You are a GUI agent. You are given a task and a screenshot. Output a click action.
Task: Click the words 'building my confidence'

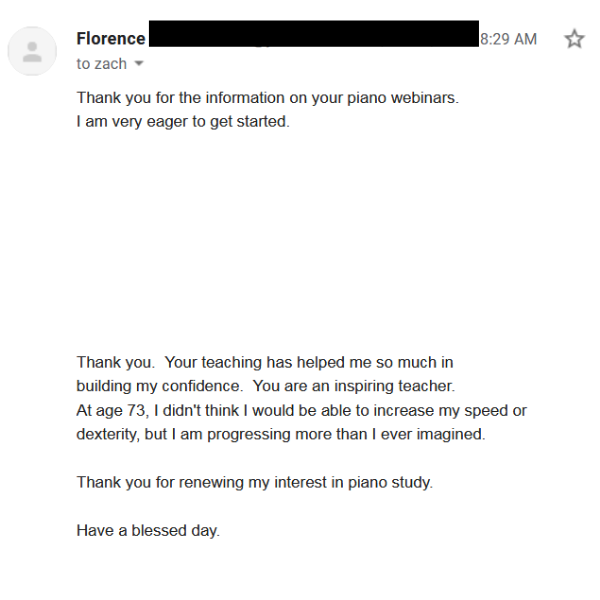[160, 385]
